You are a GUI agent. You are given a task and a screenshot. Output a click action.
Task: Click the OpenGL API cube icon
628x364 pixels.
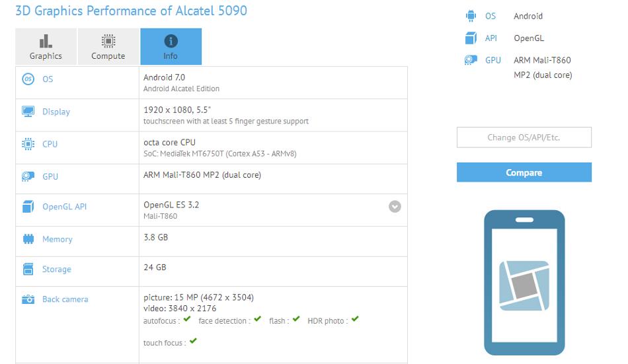click(28, 207)
